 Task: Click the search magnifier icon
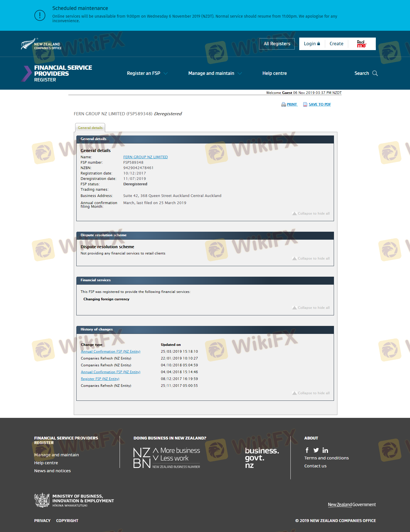coord(375,73)
